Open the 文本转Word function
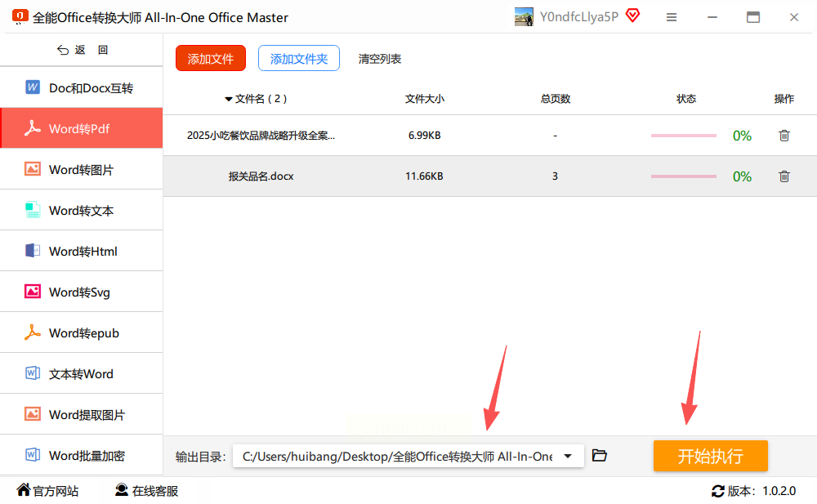Viewport: 817px width, 504px height. click(81, 373)
